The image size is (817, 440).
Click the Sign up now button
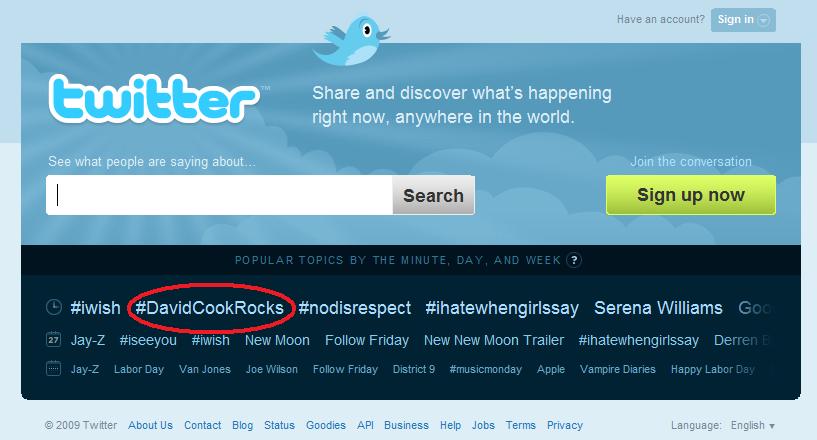coord(690,195)
